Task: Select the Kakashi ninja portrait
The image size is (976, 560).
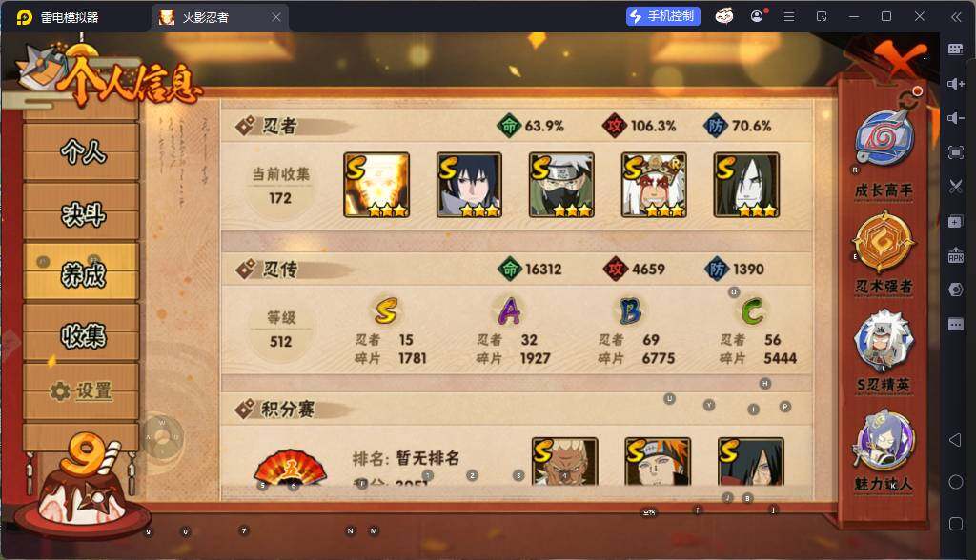Action: click(x=561, y=185)
